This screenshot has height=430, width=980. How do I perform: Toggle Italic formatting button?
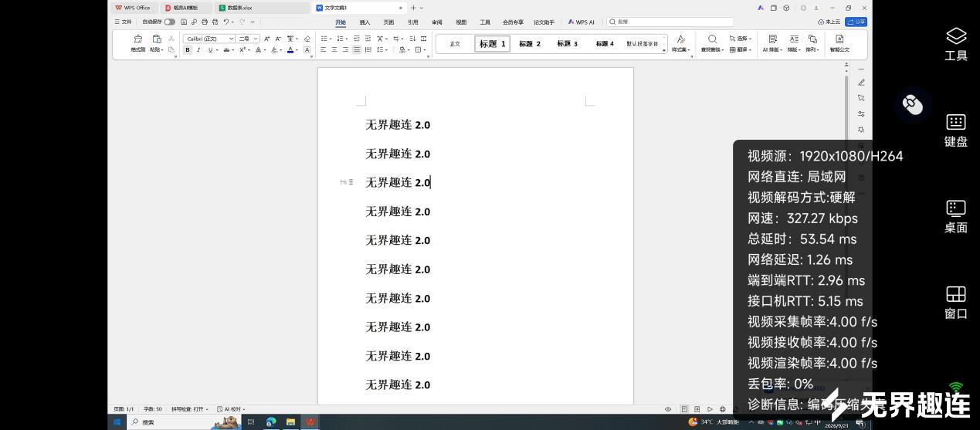pos(198,49)
